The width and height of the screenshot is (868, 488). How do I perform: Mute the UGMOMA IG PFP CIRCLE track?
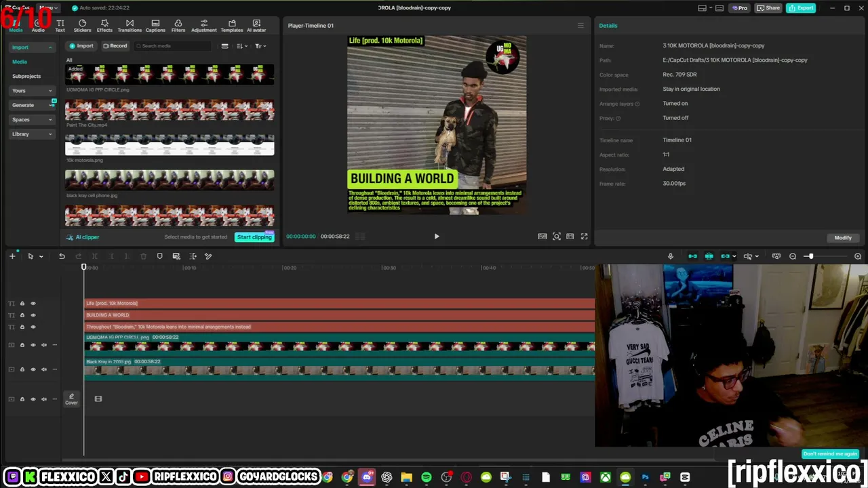pos(44,345)
